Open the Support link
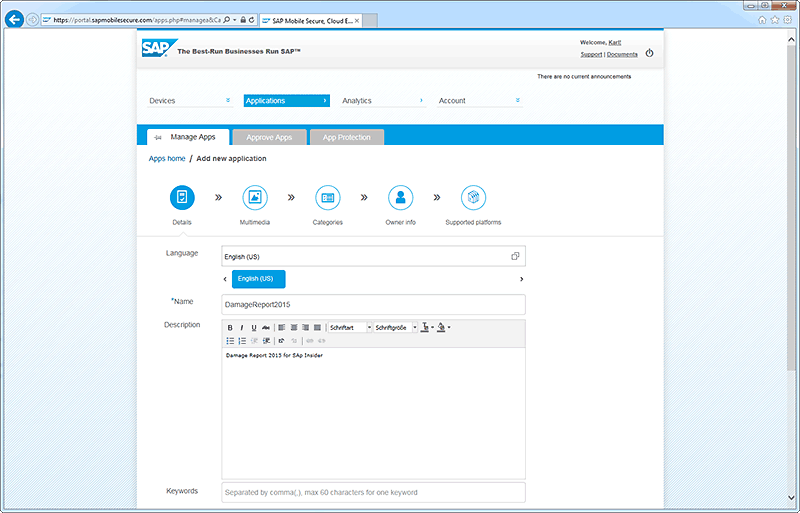 click(x=591, y=54)
